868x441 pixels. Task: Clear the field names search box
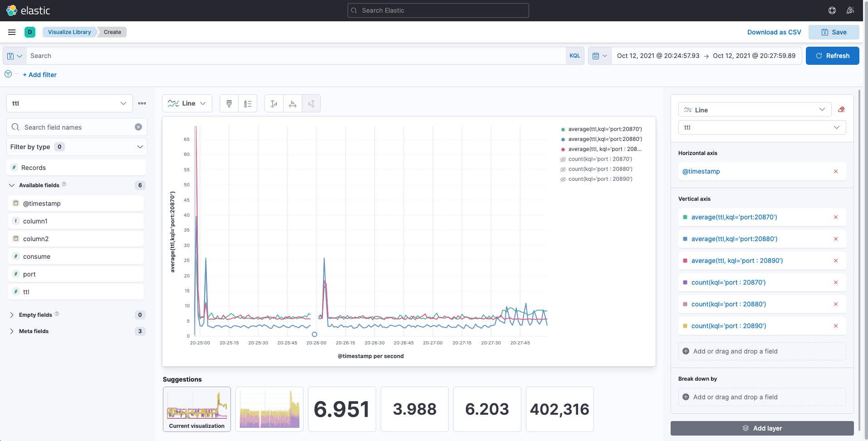138,127
